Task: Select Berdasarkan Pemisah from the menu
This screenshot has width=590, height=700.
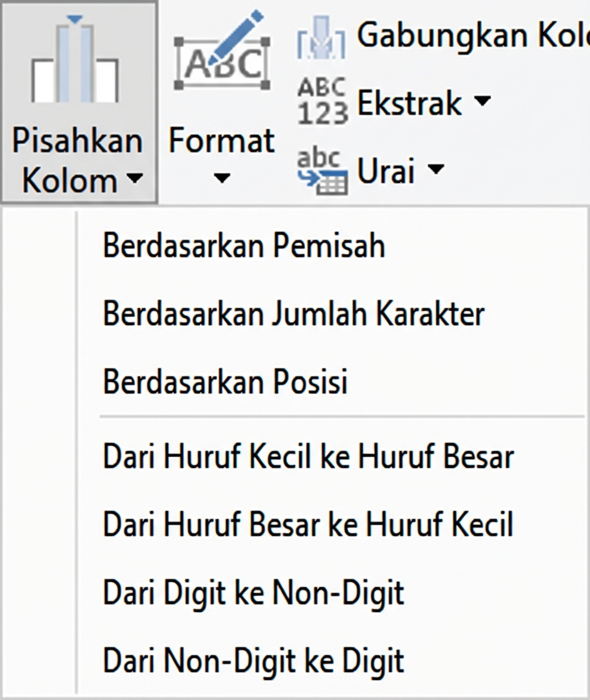Action: tap(244, 245)
